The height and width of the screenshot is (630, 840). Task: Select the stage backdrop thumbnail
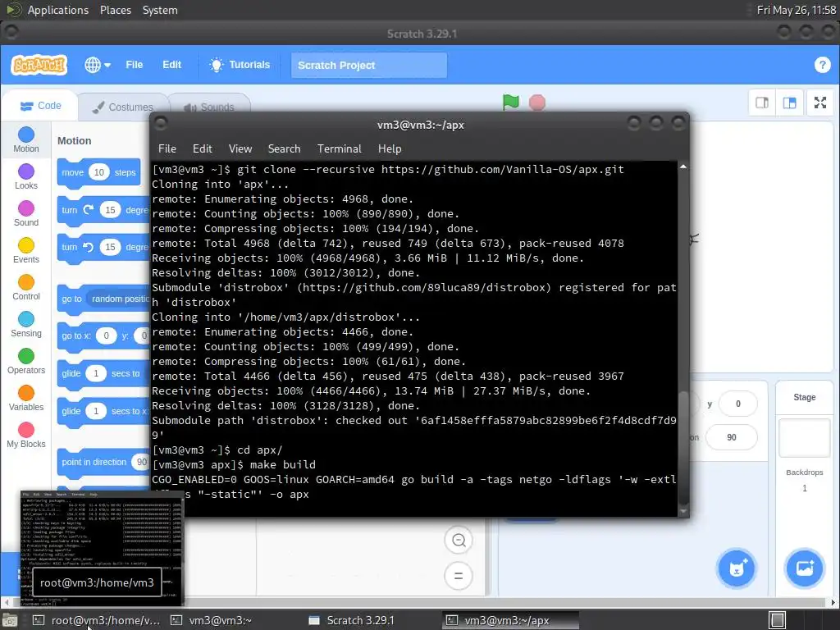tap(804, 438)
